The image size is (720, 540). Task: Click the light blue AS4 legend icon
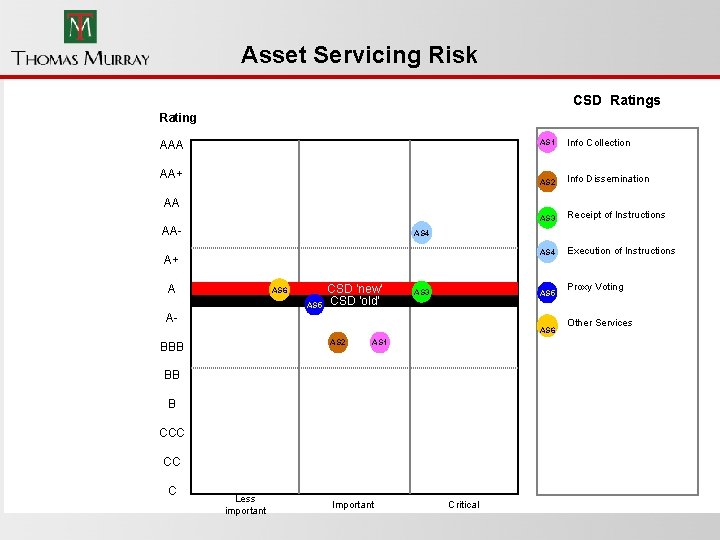(547, 252)
